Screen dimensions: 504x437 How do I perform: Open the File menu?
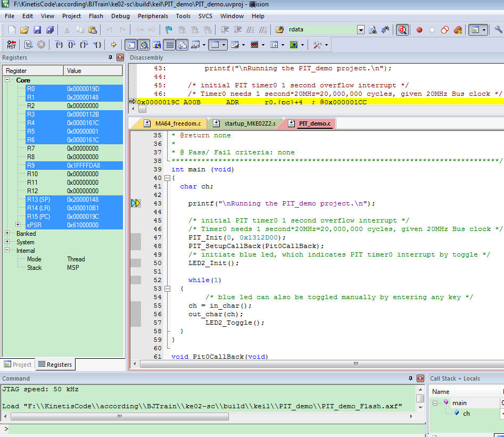(10, 16)
